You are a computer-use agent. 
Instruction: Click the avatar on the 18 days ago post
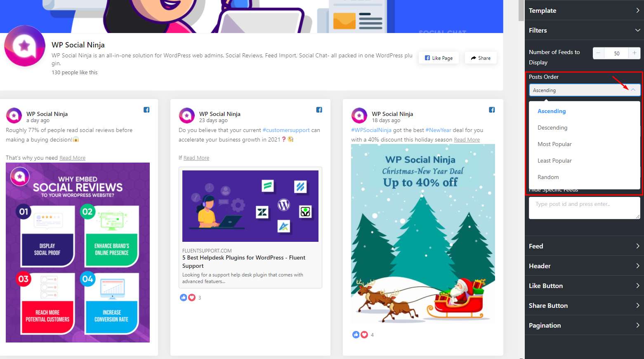pos(359,116)
